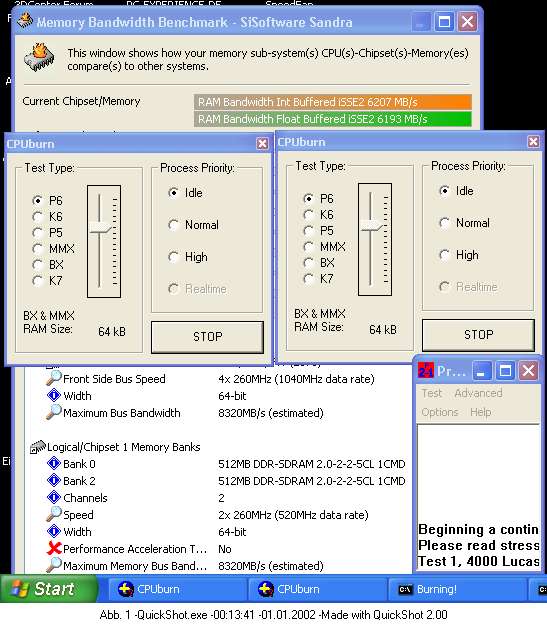Close the left CPUburn window
Screen dimensions: 547x626
[x=262, y=144]
